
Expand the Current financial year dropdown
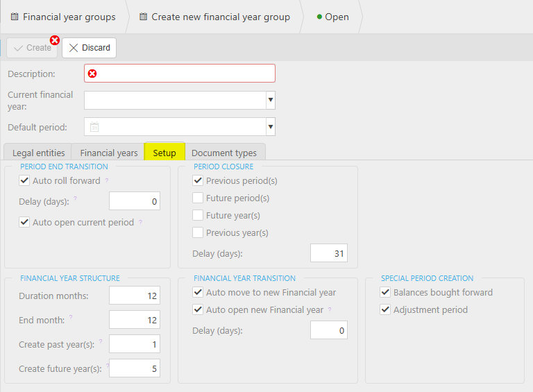coord(271,100)
